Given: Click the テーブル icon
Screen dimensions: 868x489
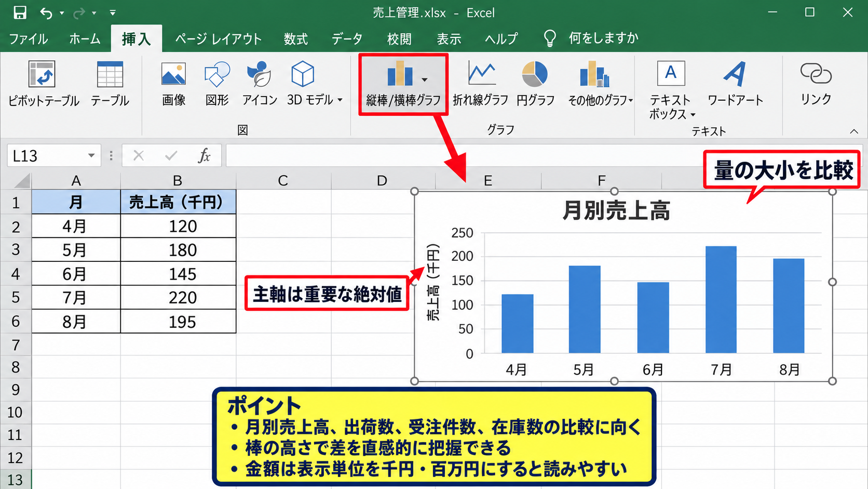Looking at the screenshot, I should pyautogui.click(x=110, y=74).
